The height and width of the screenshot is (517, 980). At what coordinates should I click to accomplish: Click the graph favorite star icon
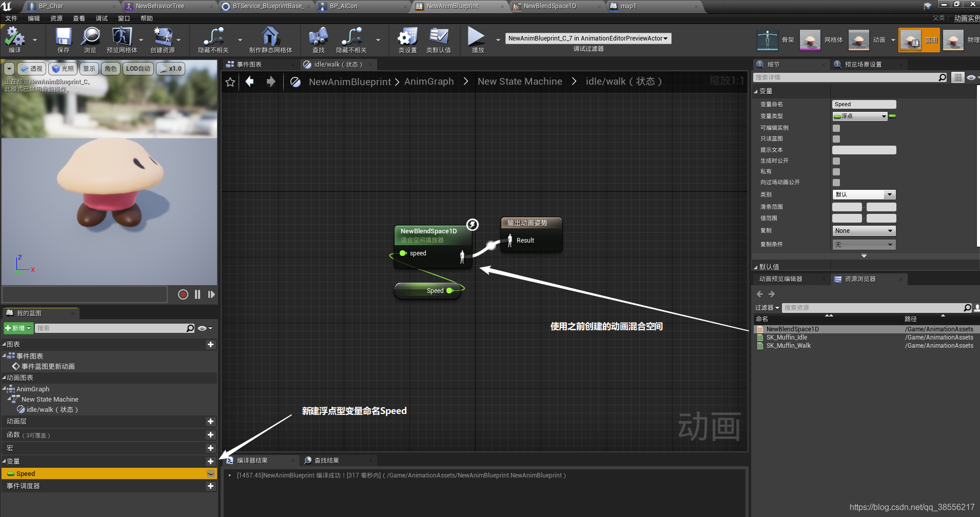pyautogui.click(x=230, y=82)
